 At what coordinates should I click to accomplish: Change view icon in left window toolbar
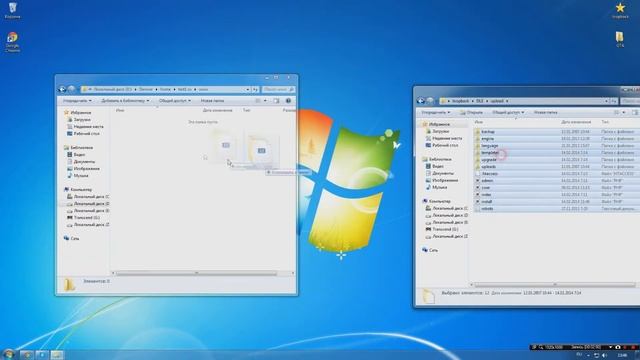pyautogui.click(x=258, y=100)
